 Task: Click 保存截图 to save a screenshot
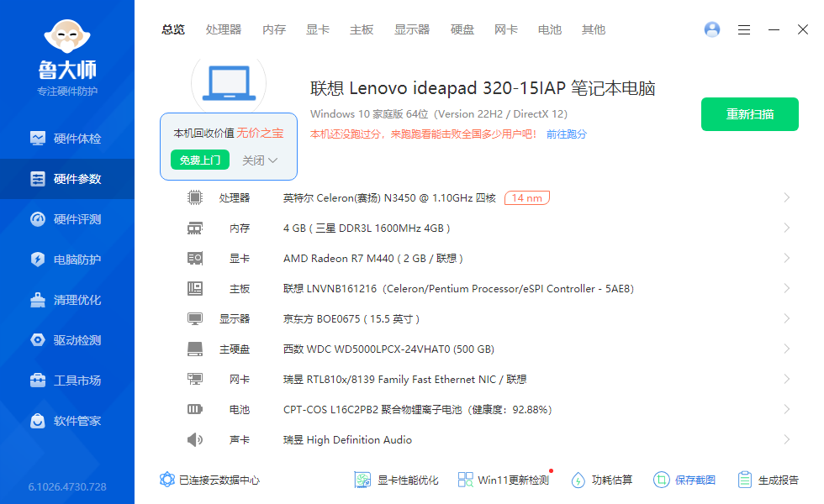coord(684,480)
